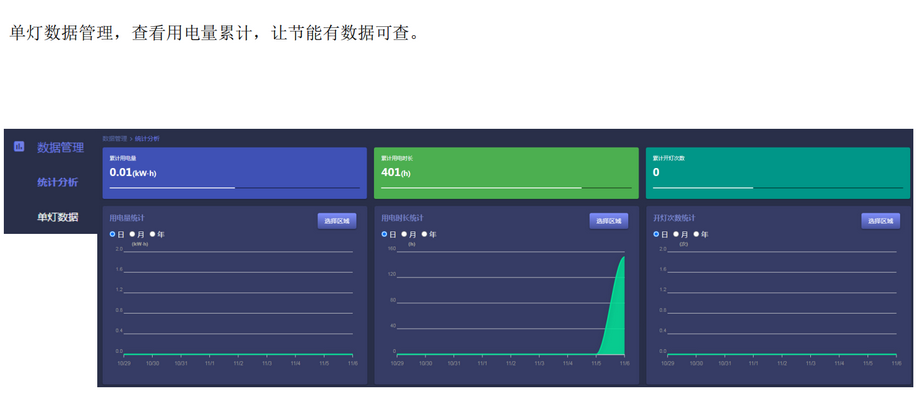Click the 累计用电时长 green summary card
This screenshot has height=419, width=921.
tap(506, 172)
